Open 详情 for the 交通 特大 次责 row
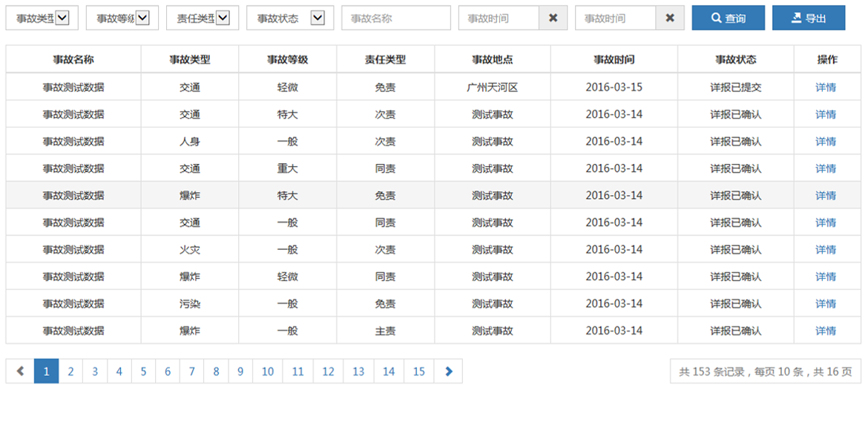The image size is (868, 445). click(x=826, y=114)
